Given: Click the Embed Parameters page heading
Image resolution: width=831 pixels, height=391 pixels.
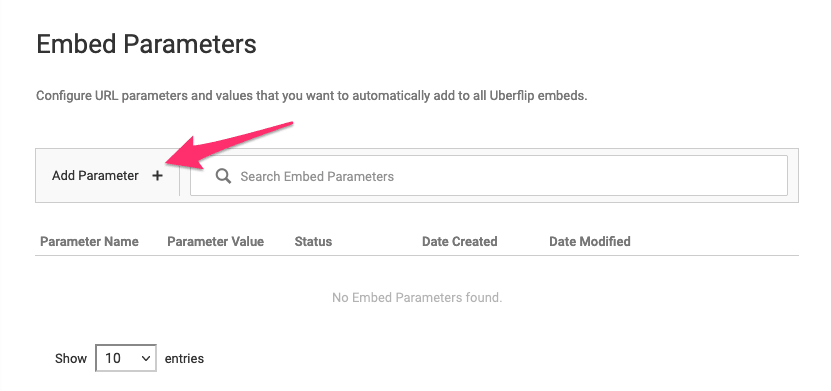Looking at the screenshot, I should click(146, 45).
